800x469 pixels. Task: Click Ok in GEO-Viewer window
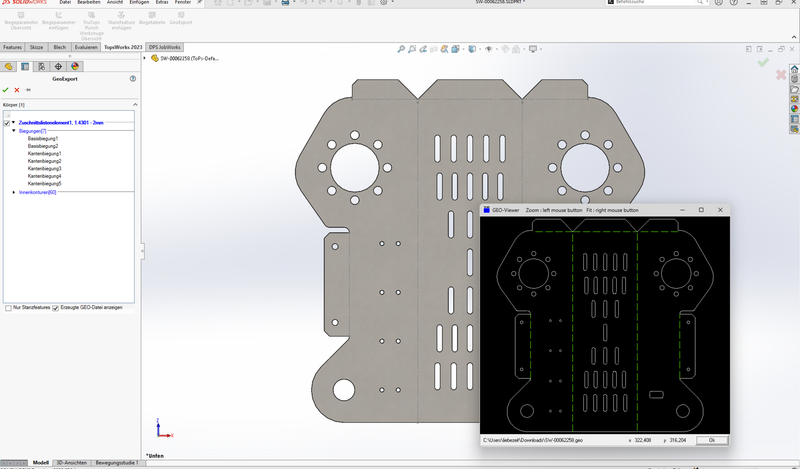[x=712, y=440]
